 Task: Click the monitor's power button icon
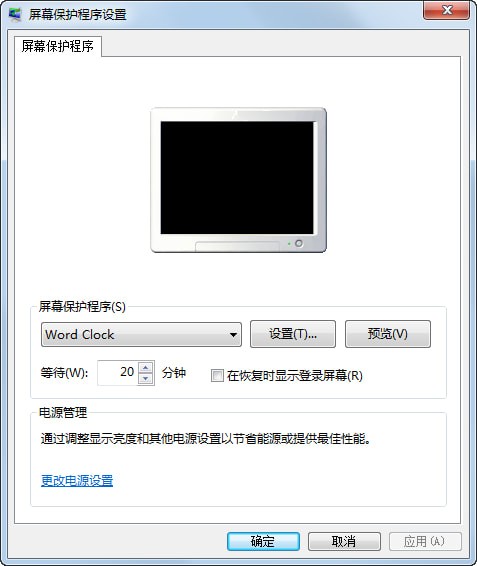pos(299,243)
